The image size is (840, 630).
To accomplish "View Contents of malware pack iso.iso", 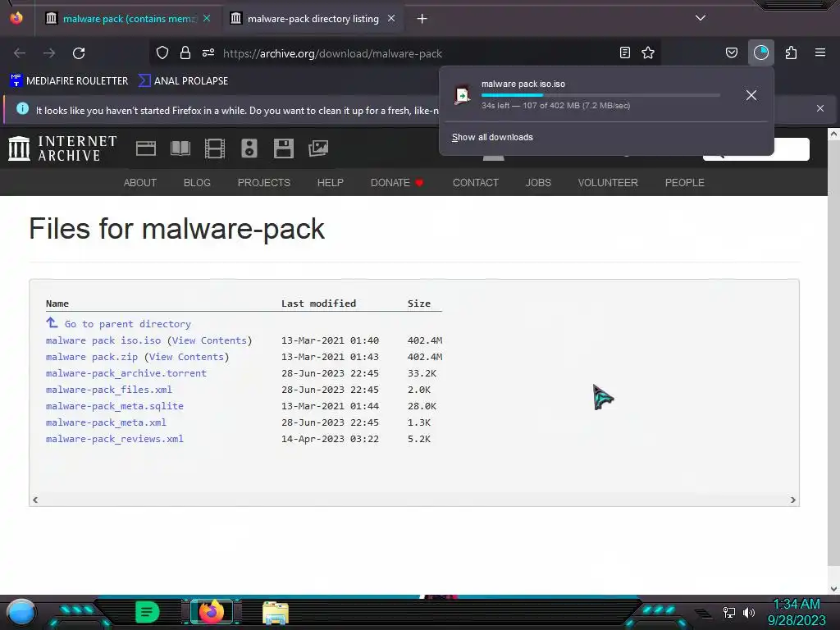I will [209, 340].
